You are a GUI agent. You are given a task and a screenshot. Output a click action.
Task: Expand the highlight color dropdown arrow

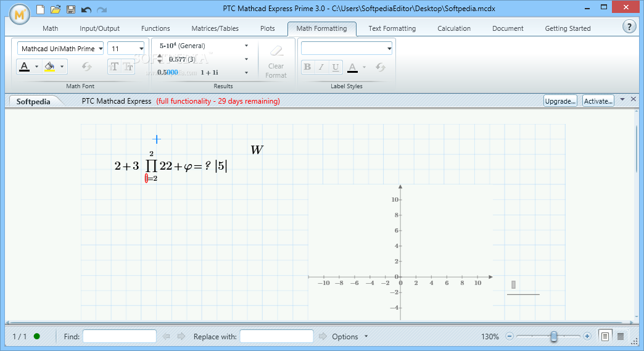62,67
